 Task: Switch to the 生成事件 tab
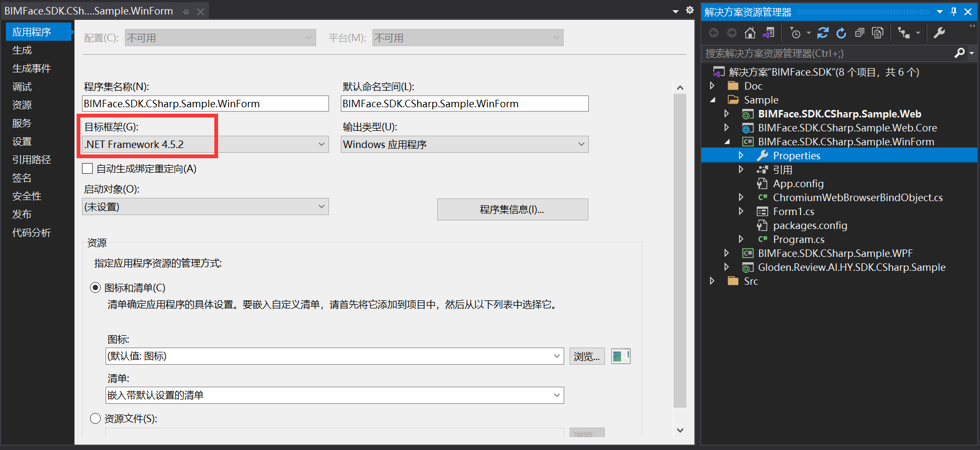[x=32, y=68]
